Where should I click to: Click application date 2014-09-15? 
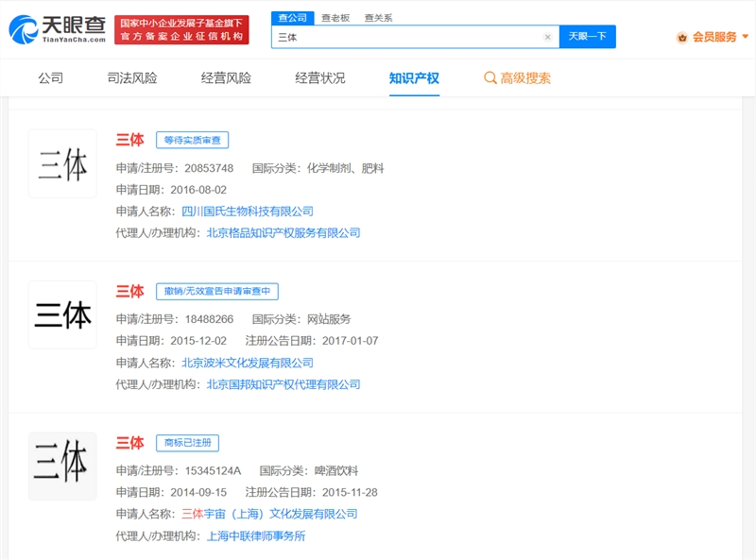(x=198, y=492)
